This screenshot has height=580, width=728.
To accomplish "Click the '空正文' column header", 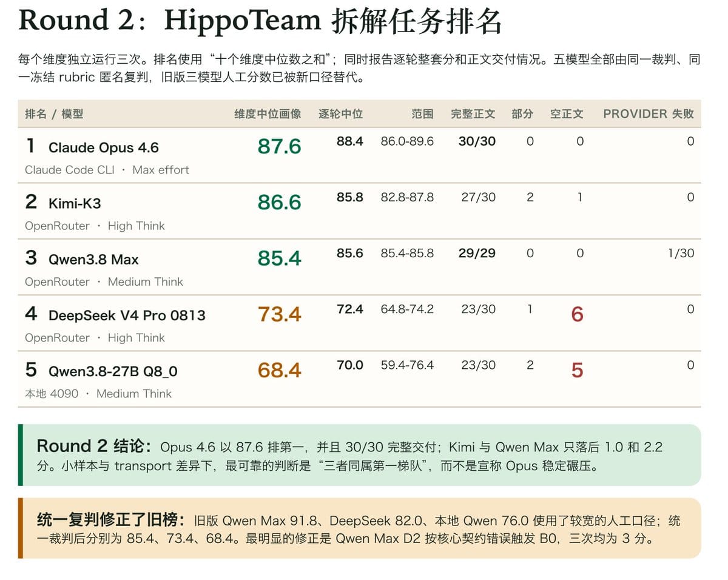I will click(567, 114).
